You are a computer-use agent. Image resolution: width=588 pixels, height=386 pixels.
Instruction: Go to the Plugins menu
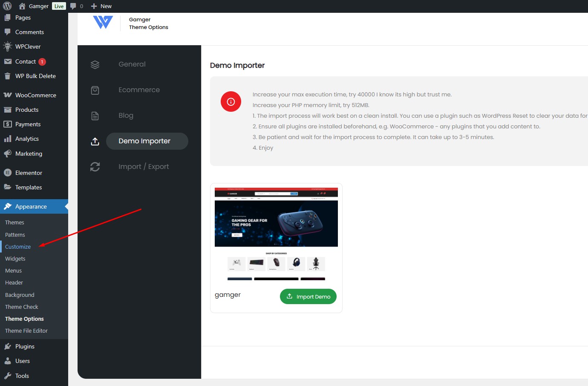pos(25,346)
